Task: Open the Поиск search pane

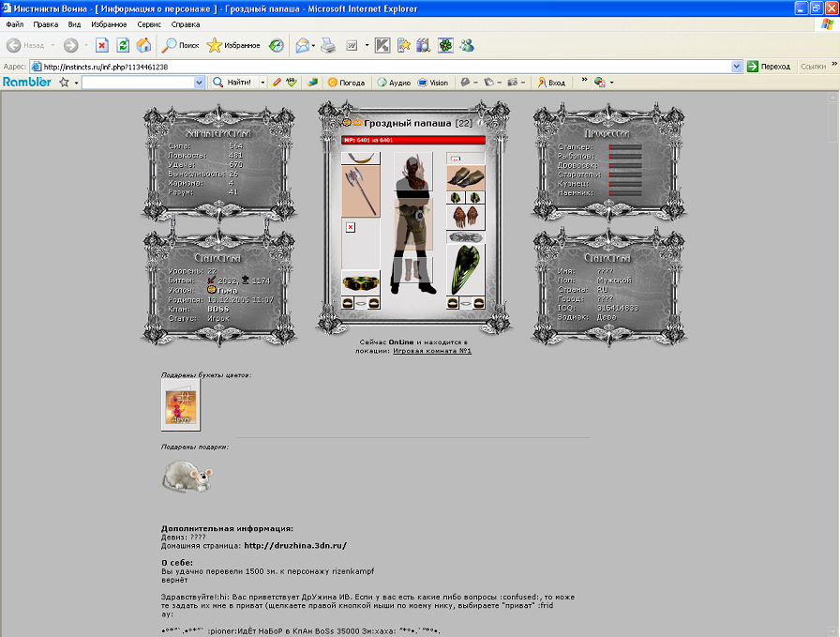Action: 181,46
